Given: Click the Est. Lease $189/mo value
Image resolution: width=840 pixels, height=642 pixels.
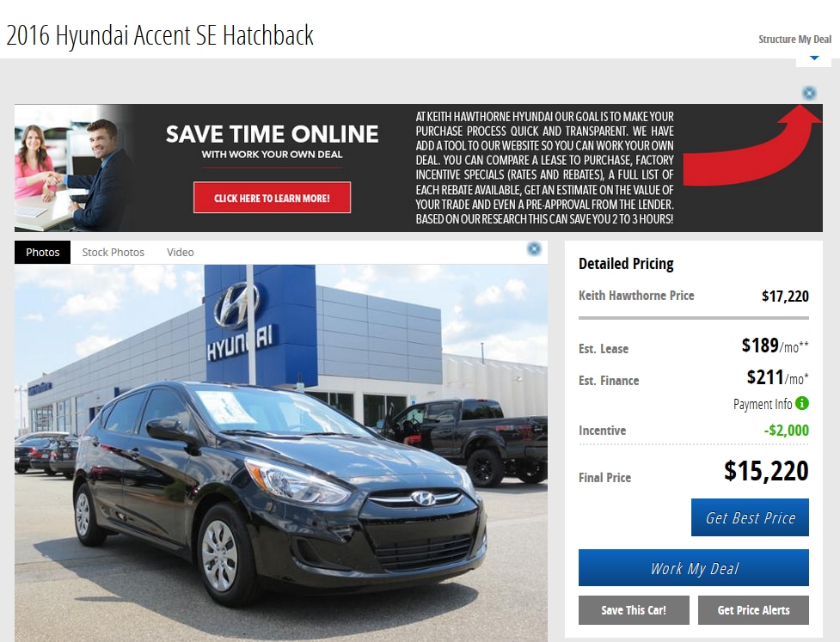Looking at the screenshot, I should (x=775, y=345).
